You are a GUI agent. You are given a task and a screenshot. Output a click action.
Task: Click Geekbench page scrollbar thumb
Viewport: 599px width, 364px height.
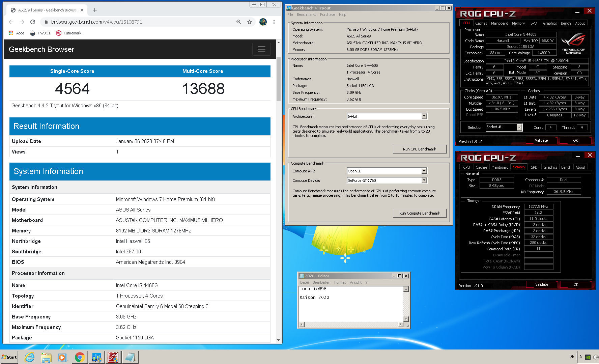tap(279, 79)
